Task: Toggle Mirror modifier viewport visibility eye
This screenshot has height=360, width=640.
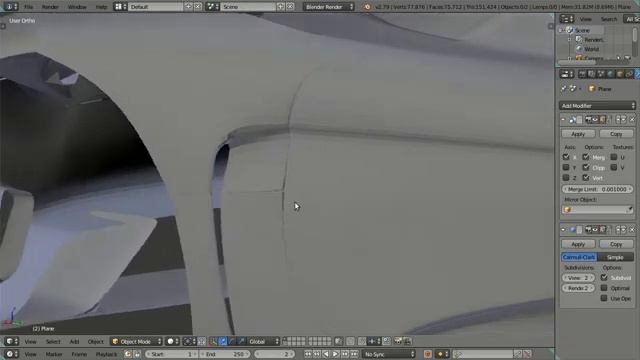Action: [595, 120]
